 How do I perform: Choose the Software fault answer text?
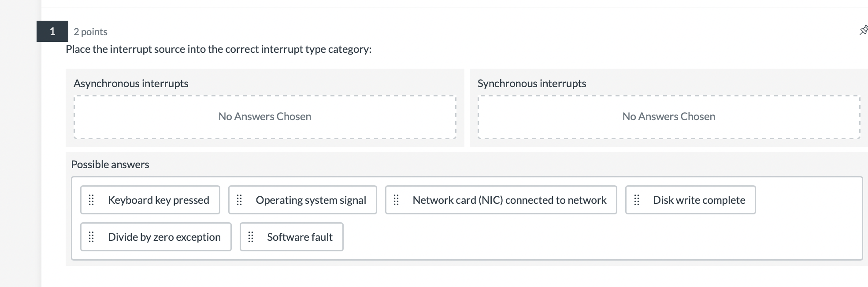click(300, 237)
